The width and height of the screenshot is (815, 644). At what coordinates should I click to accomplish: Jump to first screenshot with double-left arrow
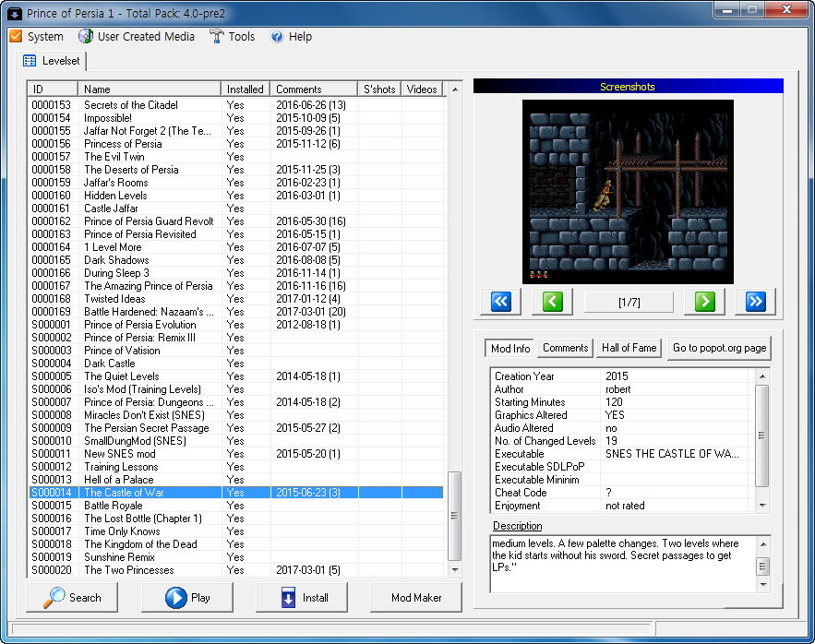[500, 302]
